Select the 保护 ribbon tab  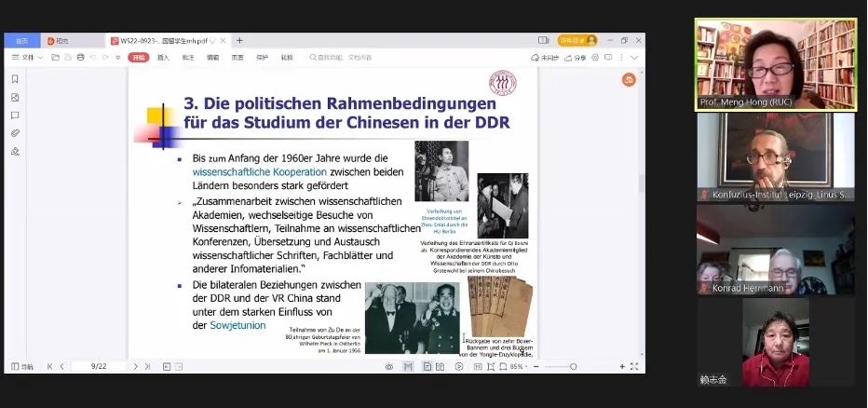(263, 57)
